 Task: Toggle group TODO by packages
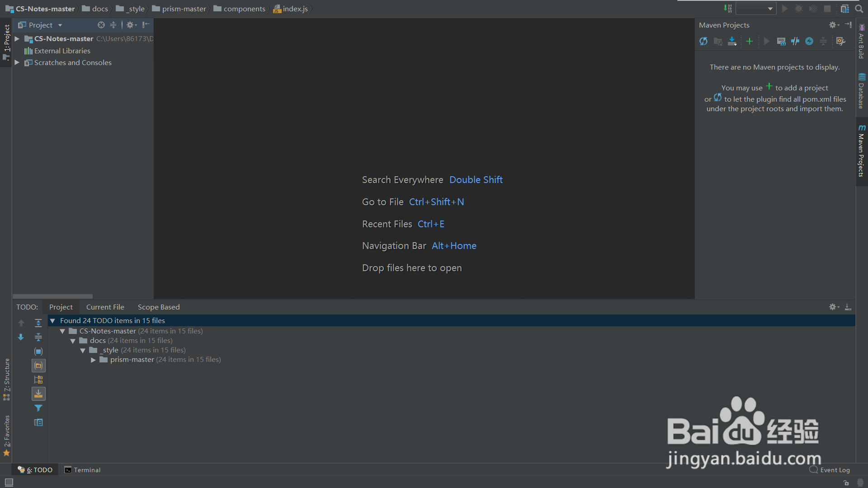[x=38, y=366]
